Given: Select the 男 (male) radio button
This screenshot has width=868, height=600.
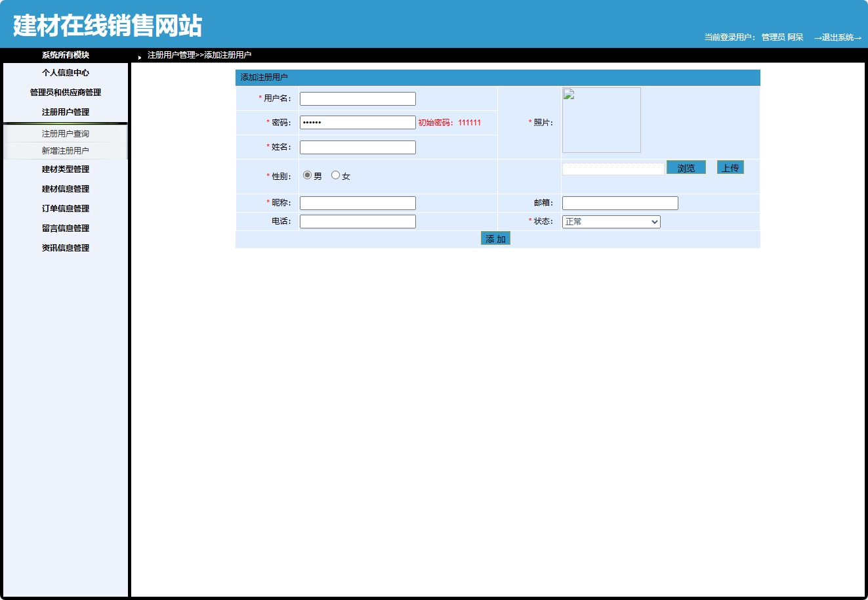Looking at the screenshot, I should coord(306,175).
